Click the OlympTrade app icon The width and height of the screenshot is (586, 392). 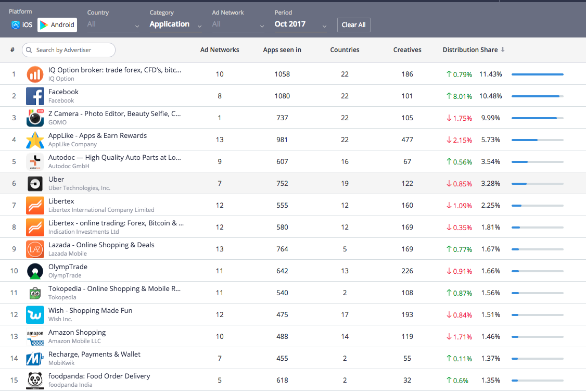click(35, 271)
